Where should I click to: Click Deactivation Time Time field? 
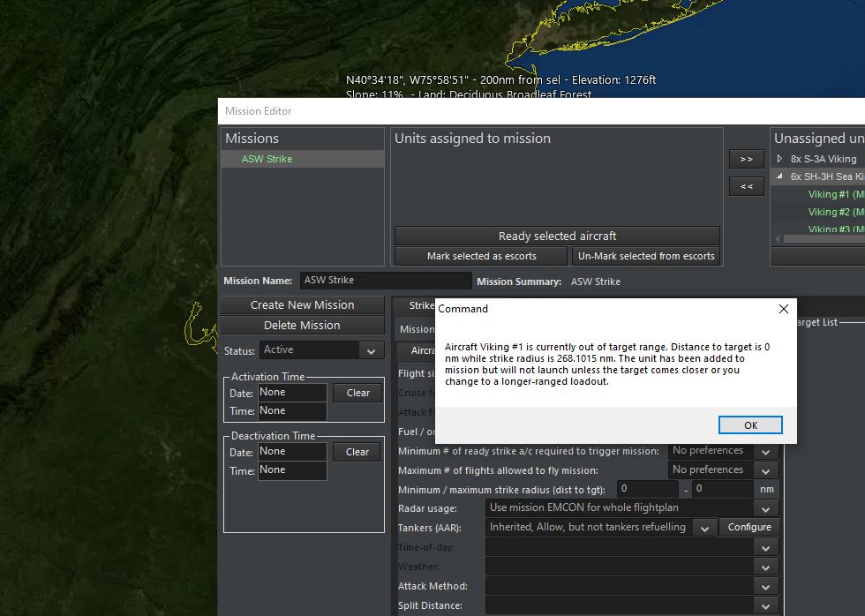click(292, 470)
